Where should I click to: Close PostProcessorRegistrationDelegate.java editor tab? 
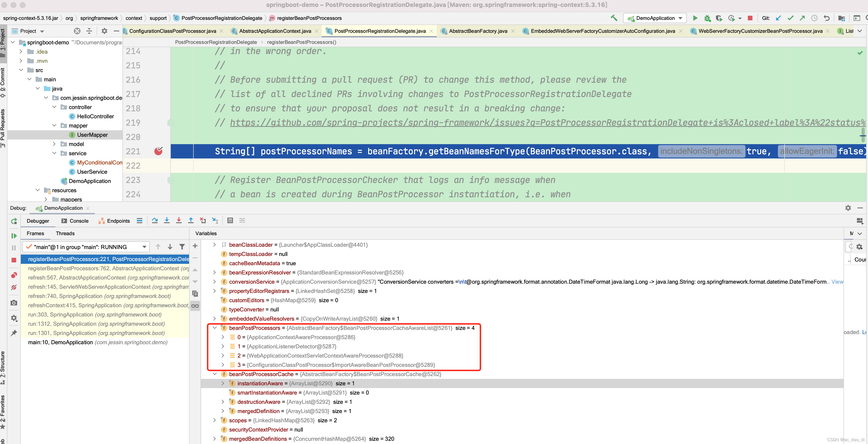click(431, 31)
